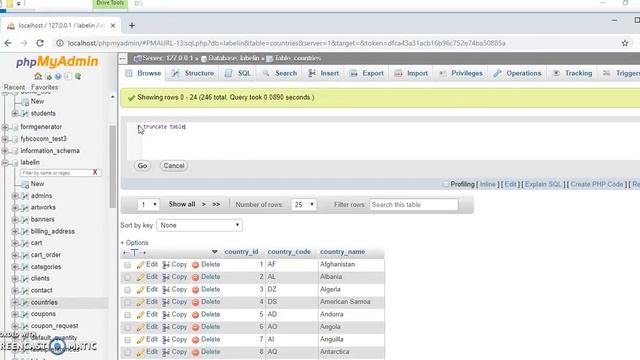
Task: Click Delete icon for Angola row
Action: (195, 327)
